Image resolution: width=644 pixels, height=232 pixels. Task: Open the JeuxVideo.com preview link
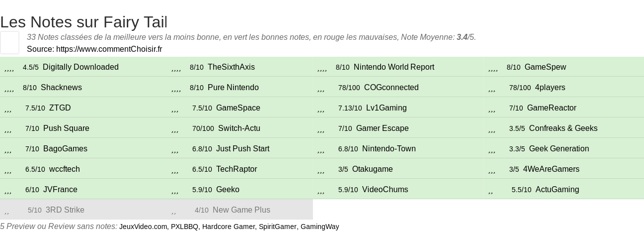pos(143,227)
